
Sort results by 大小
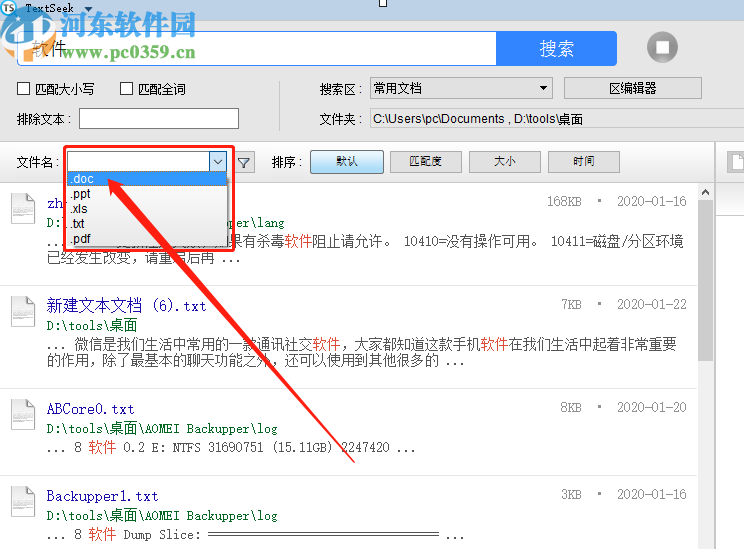[504, 162]
